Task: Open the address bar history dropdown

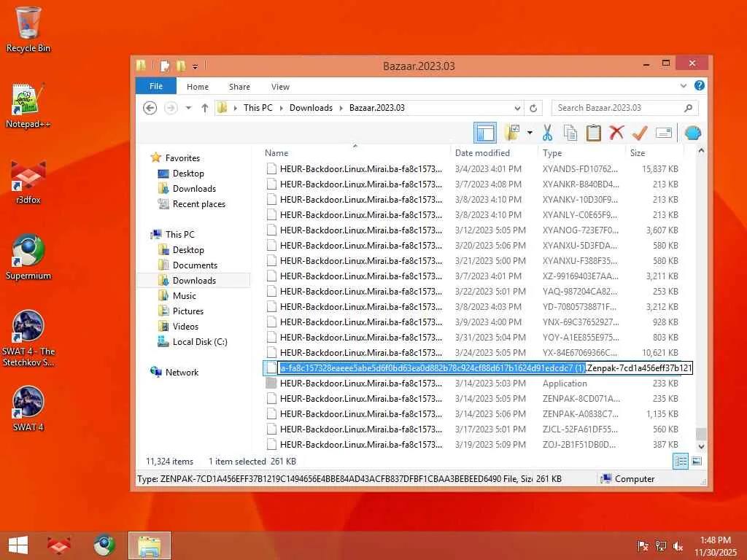Action: click(517, 108)
